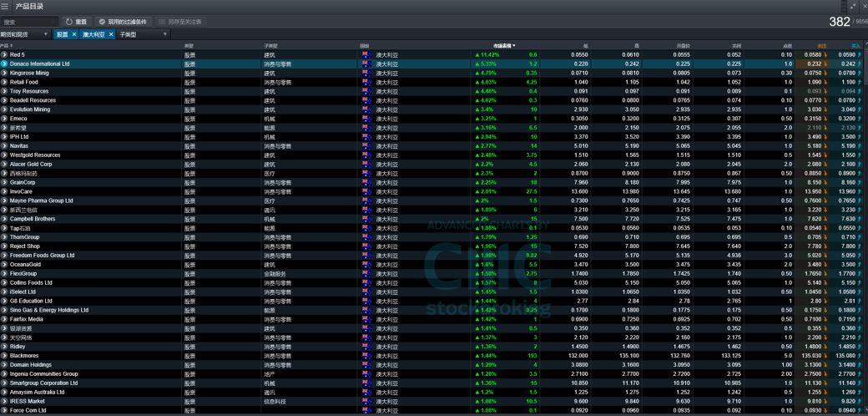Screen dimensions: 868x416
Task: Sort by the 市场表现 column header
Action: tap(504, 45)
